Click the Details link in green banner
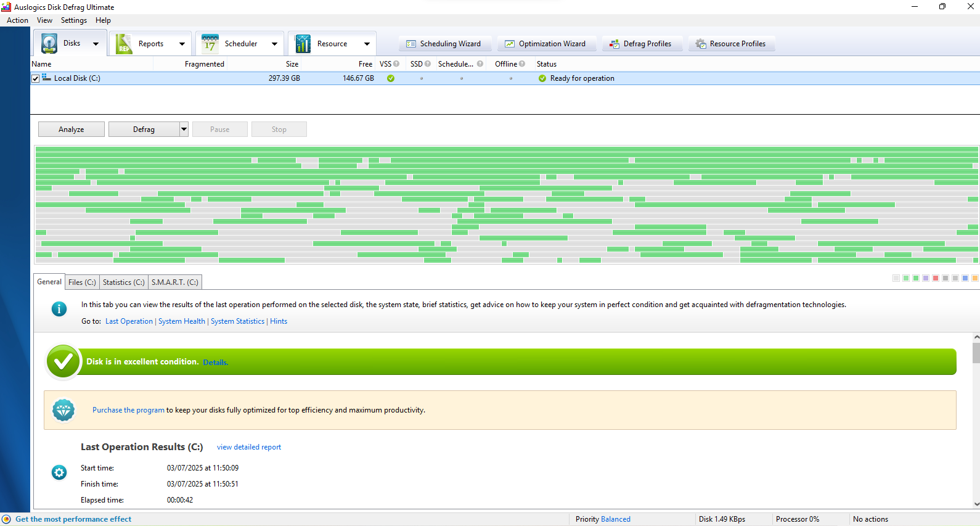The width and height of the screenshot is (980, 526). pos(215,363)
